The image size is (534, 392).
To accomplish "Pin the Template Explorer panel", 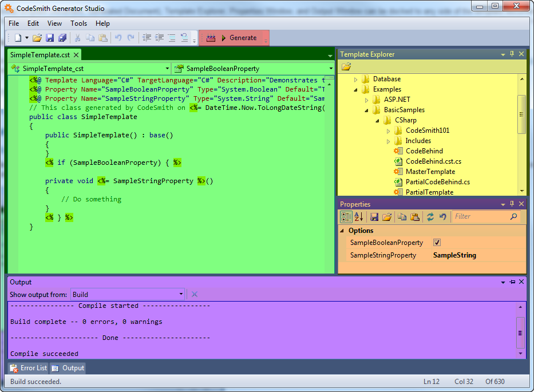I will (x=512, y=54).
